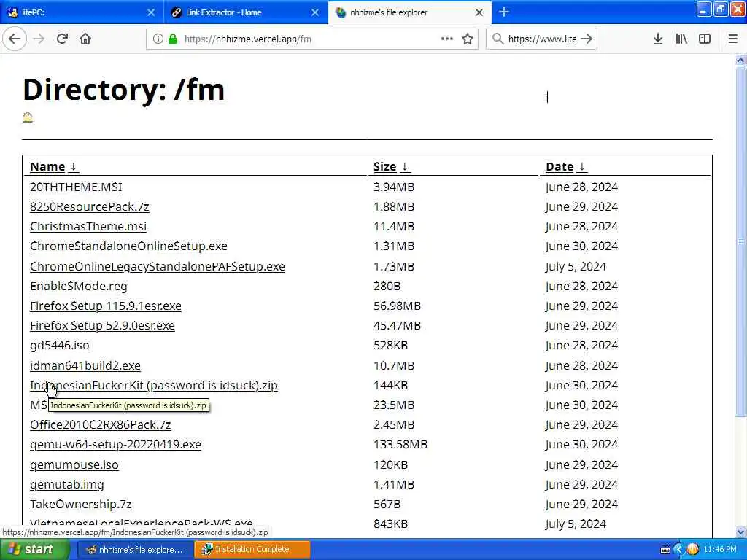Close the litePC tab
The width and height of the screenshot is (747, 560).
(151, 12)
